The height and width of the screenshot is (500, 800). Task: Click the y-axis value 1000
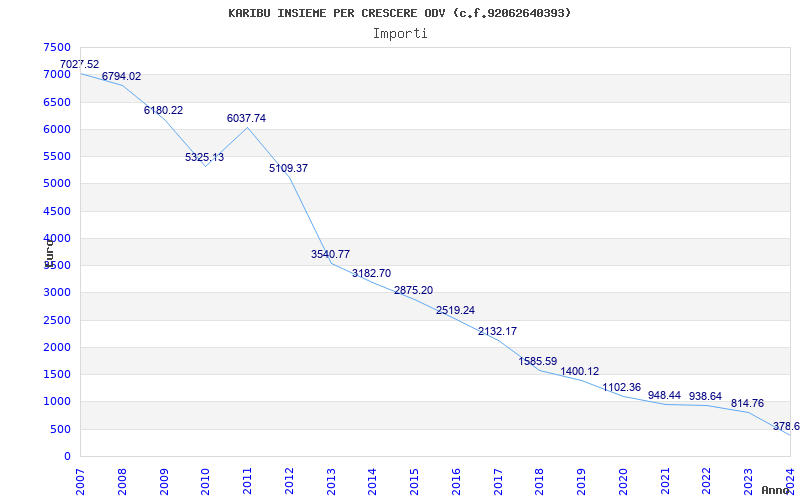pyautogui.click(x=57, y=402)
